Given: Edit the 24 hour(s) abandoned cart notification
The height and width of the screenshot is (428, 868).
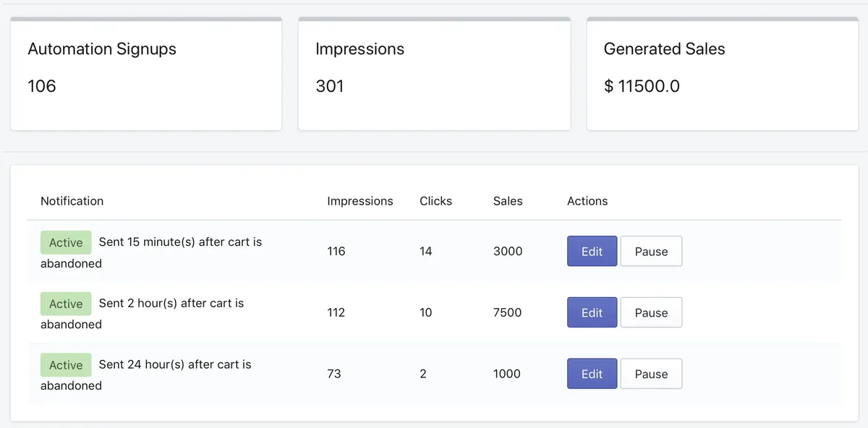Looking at the screenshot, I should point(592,374).
